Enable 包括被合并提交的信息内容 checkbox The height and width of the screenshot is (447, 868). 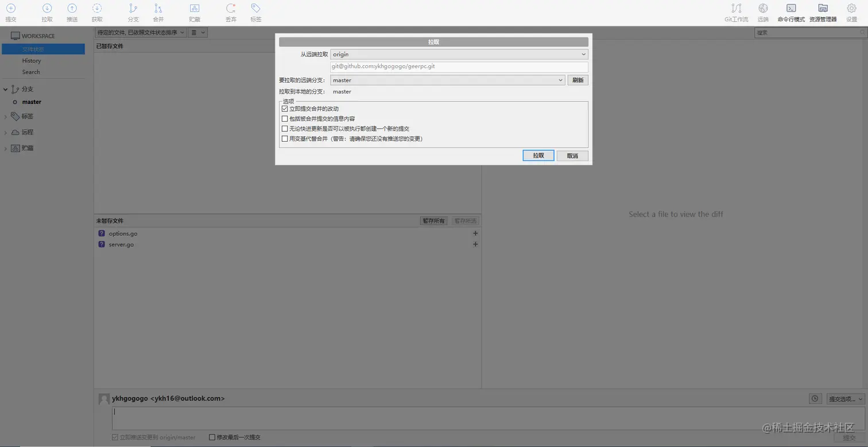(x=285, y=119)
